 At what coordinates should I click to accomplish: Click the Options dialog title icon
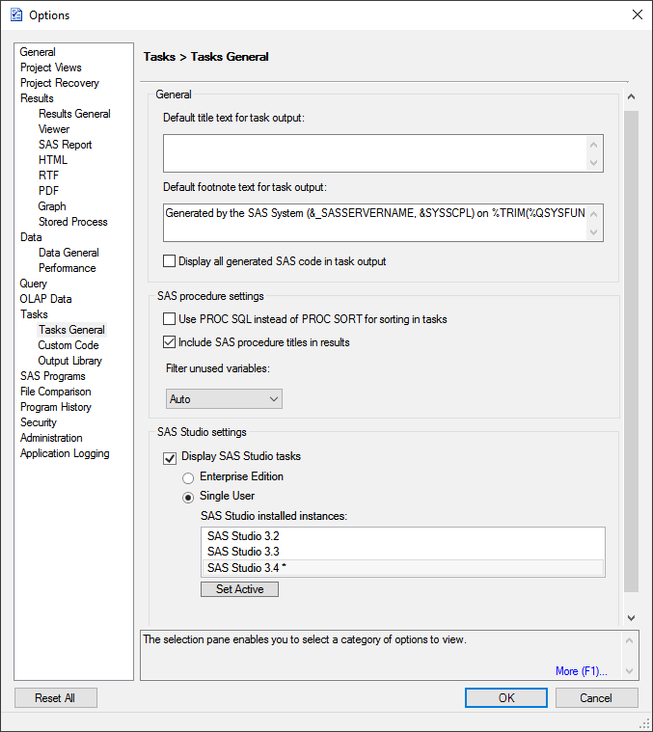[x=16, y=15]
